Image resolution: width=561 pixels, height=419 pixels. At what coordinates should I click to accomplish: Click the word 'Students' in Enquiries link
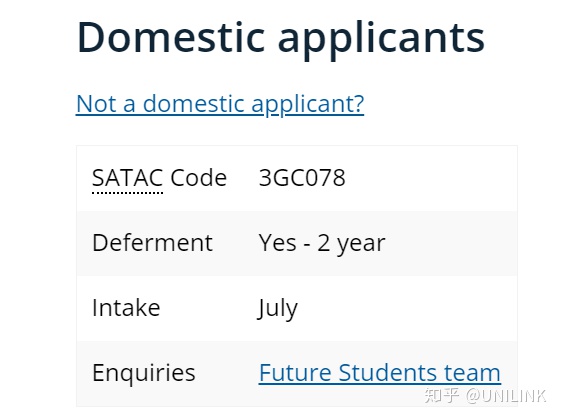click(388, 373)
